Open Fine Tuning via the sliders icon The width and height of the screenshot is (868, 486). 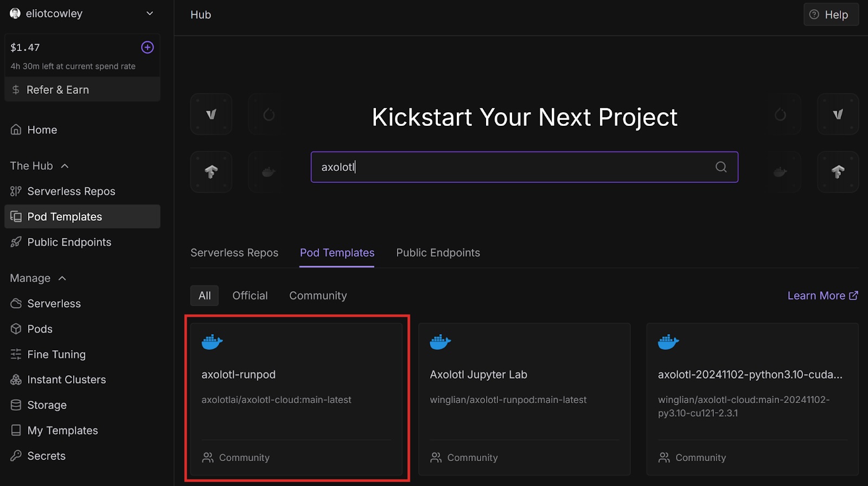tap(16, 355)
